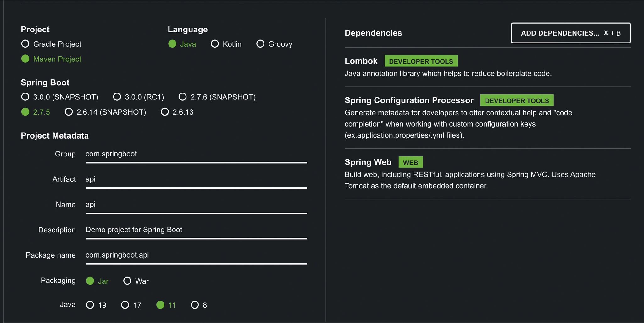Select Spring Boot 2.6.14 (SNAPSHOT)

tap(69, 112)
